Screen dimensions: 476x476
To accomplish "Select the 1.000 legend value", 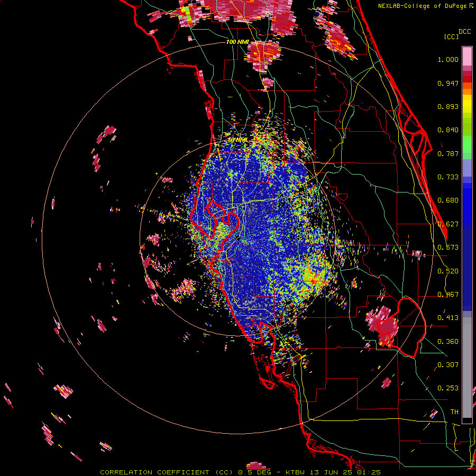I will (x=448, y=59).
